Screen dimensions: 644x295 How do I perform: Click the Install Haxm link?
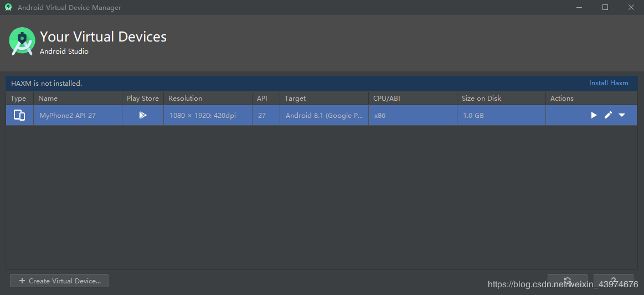click(609, 83)
